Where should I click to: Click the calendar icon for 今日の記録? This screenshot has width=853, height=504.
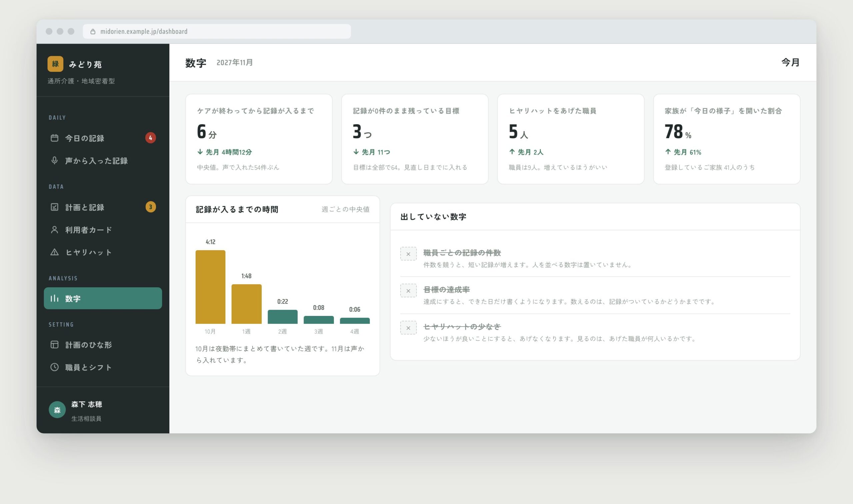tap(54, 138)
